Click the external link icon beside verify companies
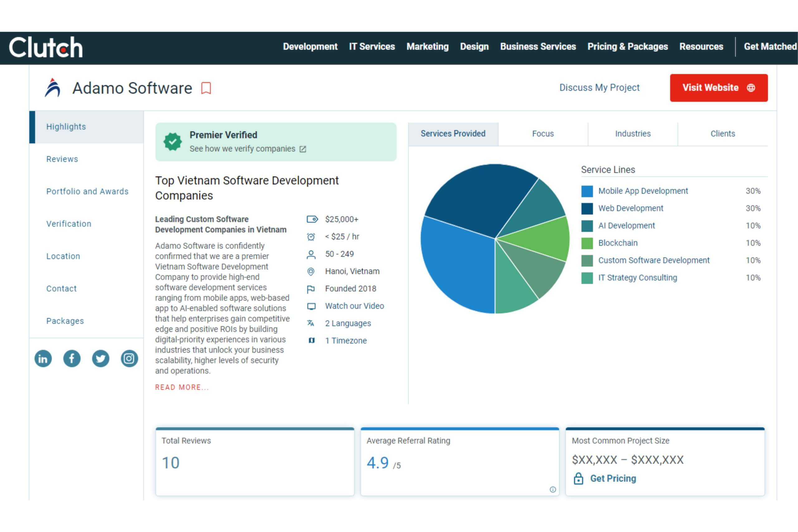The height and width of the screenshot is (532, 798). coord(303,149)
